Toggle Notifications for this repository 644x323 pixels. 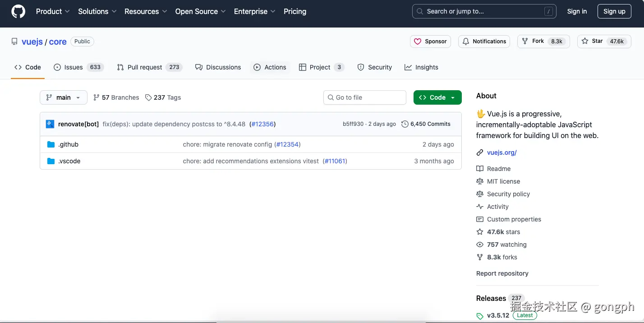(x=484, y=42)
